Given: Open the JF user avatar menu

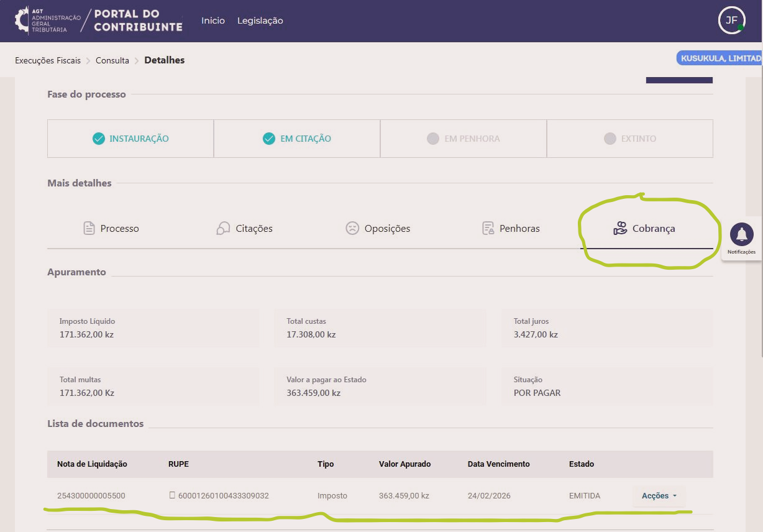Looking at the screenshot, I should click(x=731, y=21).
